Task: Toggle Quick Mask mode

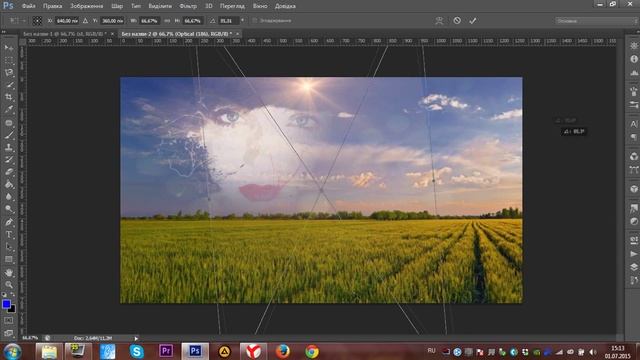Action: pyautogui.click(x=9, y=321)
